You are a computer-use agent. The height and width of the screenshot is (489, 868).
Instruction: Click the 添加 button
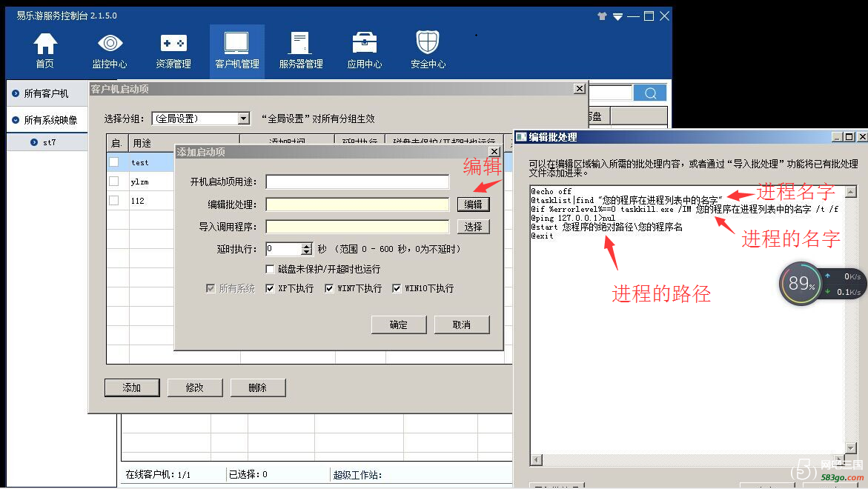click(132, 387)
